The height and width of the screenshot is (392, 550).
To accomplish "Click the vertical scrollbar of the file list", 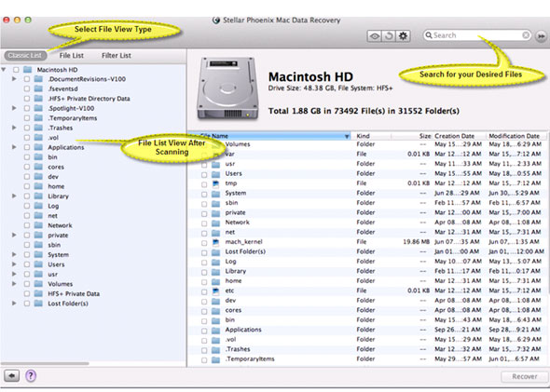I will (x=548, y=217).
